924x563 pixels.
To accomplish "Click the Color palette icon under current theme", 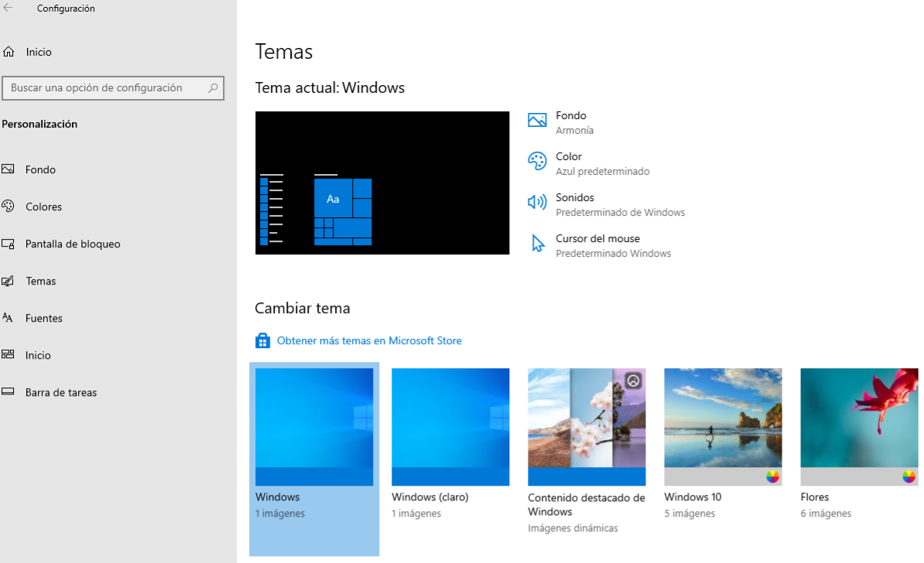I will [537, 161].
